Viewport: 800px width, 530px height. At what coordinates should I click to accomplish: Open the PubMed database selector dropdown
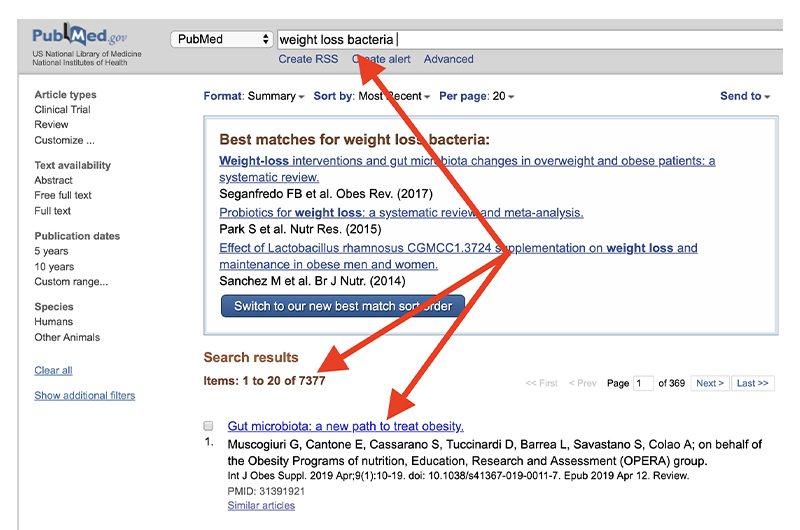point(221,40)
